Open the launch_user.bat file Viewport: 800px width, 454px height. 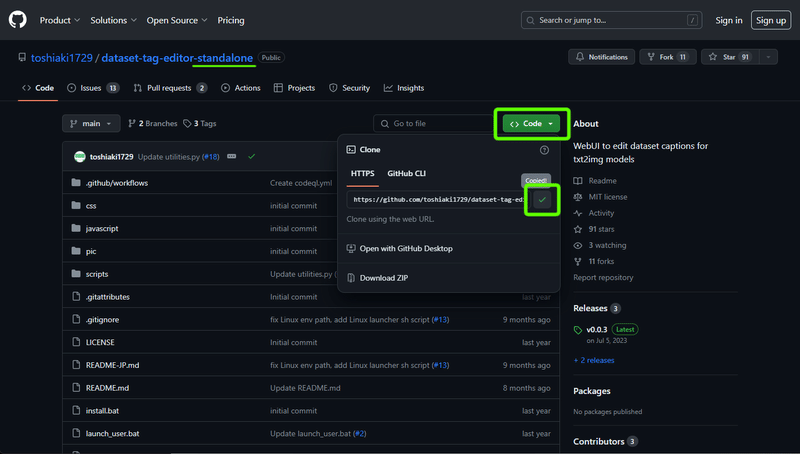click(x=112, y=434)
